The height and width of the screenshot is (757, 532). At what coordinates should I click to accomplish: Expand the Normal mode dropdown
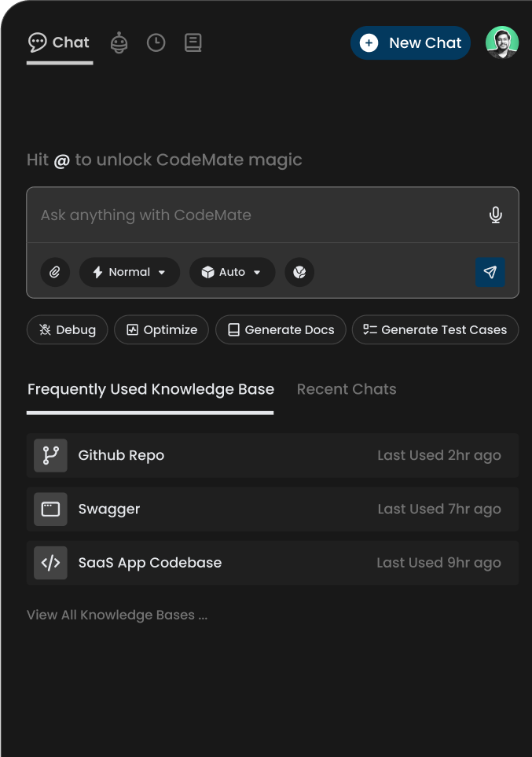[130, 272]
